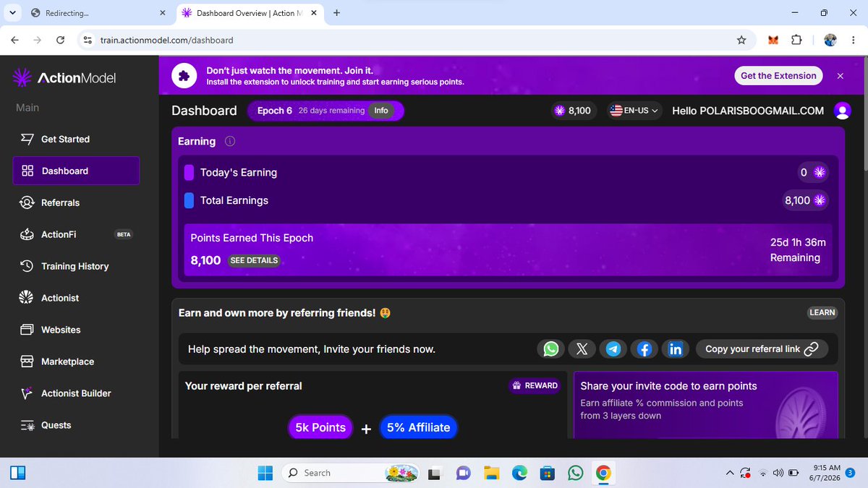Click the 8,100 points balance badge
This screenshot has height=488, width=868.
coord(572,111)
